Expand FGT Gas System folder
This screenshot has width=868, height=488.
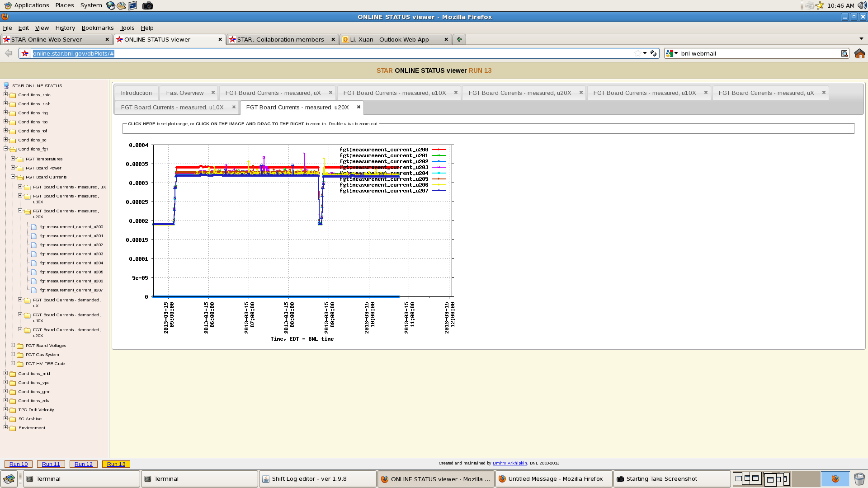(x=13, y=354)
